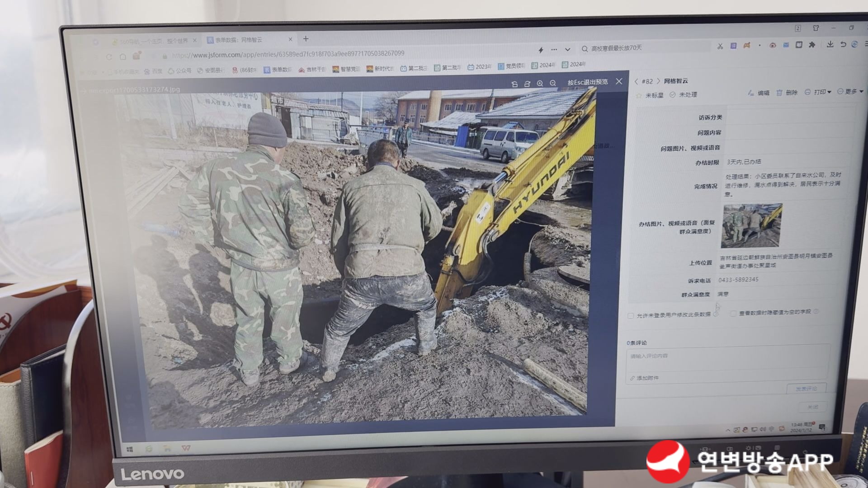Zoom out of the previewed image
868x488 pixels.
tap(553, 83)
